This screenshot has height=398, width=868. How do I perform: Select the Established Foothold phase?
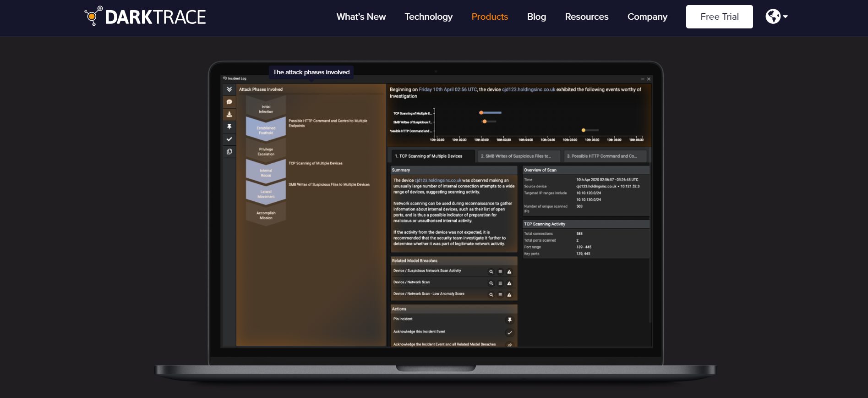point(266,129)
